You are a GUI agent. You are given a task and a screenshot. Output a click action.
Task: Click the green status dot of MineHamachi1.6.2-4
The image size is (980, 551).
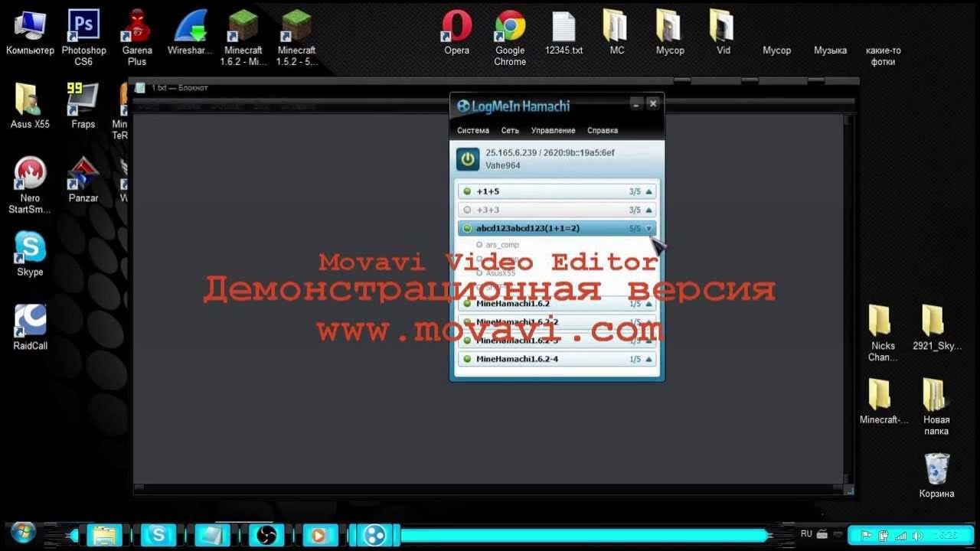467,359
